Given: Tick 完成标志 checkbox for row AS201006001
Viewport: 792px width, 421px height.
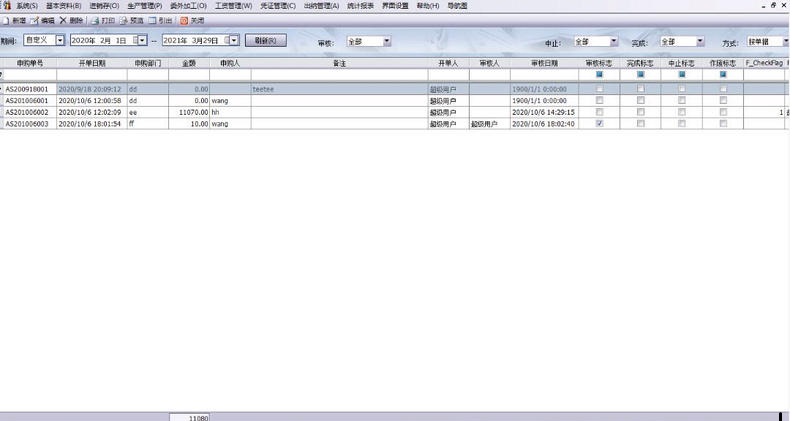Looking at the screenshot, I should coord(640,101).
